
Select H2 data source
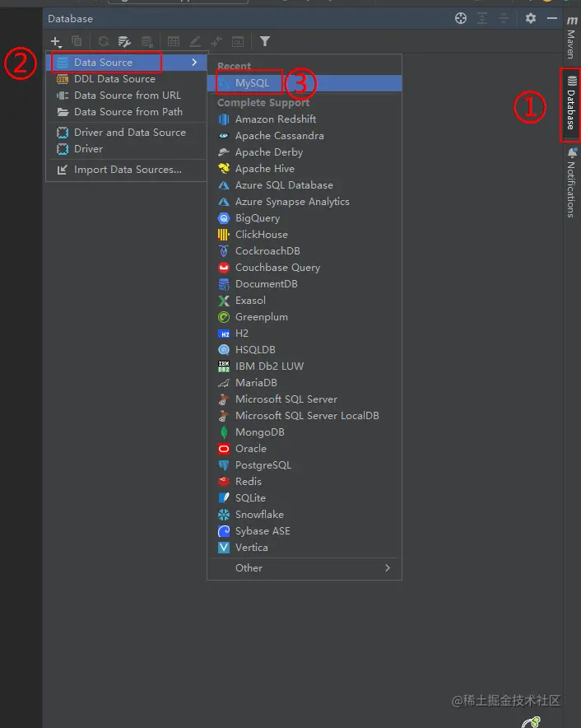pyautogui.click(x=304, y=334)
